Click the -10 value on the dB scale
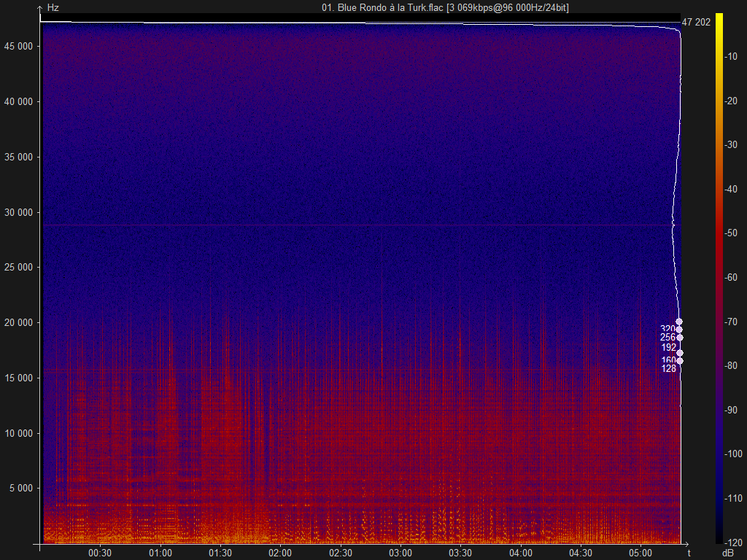This screenshot has height=560, width=747. click(731, 57)
